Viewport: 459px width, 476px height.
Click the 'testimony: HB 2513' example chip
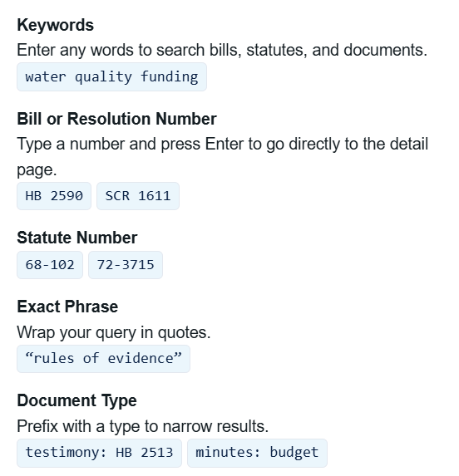coord(99,453)
